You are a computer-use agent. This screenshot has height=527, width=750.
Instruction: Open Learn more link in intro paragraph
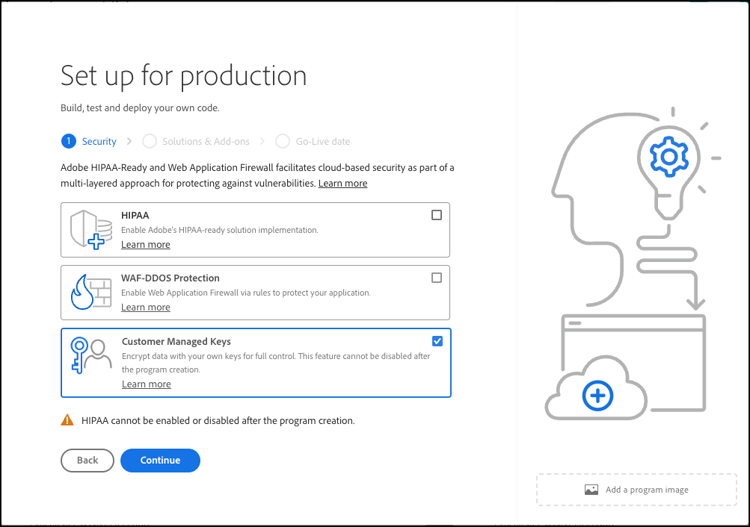point(343,183)
